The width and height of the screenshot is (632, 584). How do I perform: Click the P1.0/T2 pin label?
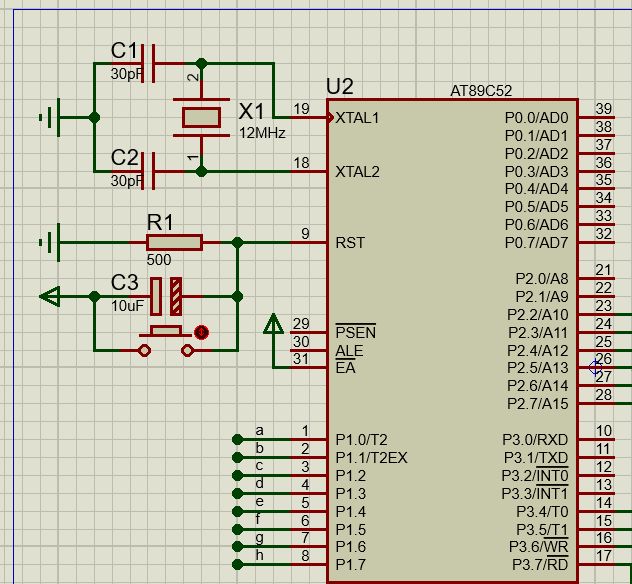362,440
